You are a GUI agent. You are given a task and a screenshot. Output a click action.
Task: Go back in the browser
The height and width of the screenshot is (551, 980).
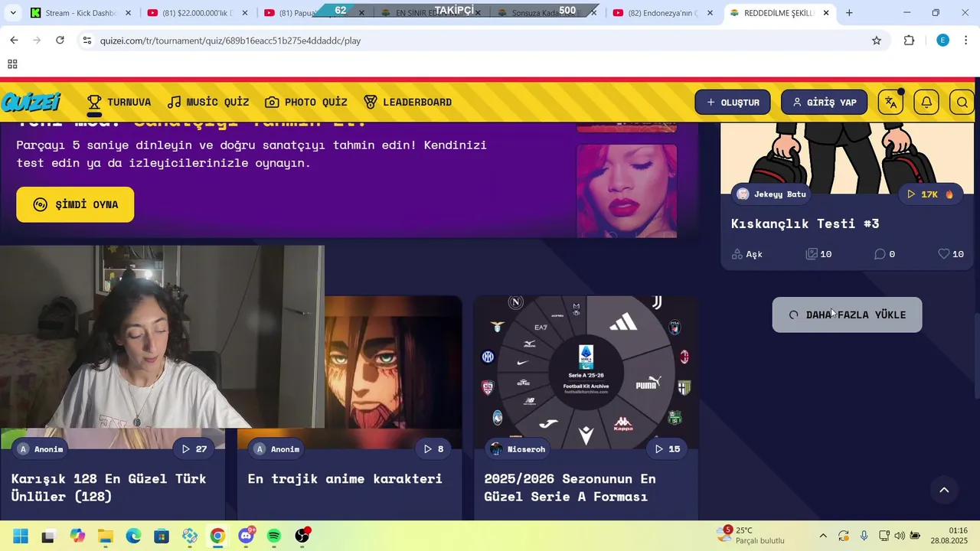tap(14, 41)
